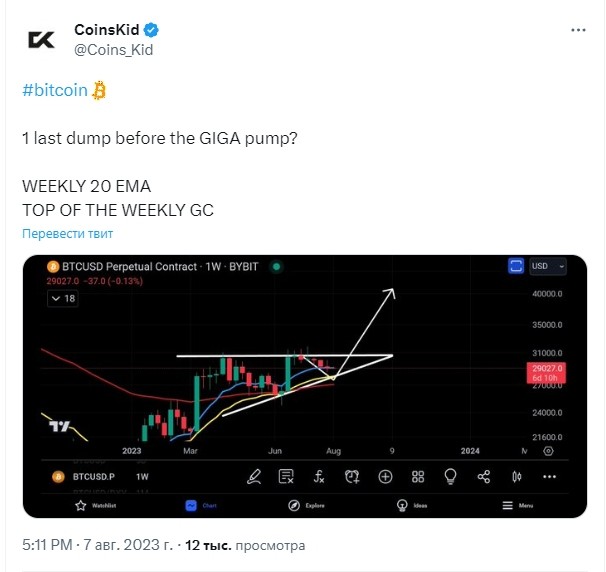Switch to the Explore tab
Screen dimensions: 606x572
click(x=306, y=506)
